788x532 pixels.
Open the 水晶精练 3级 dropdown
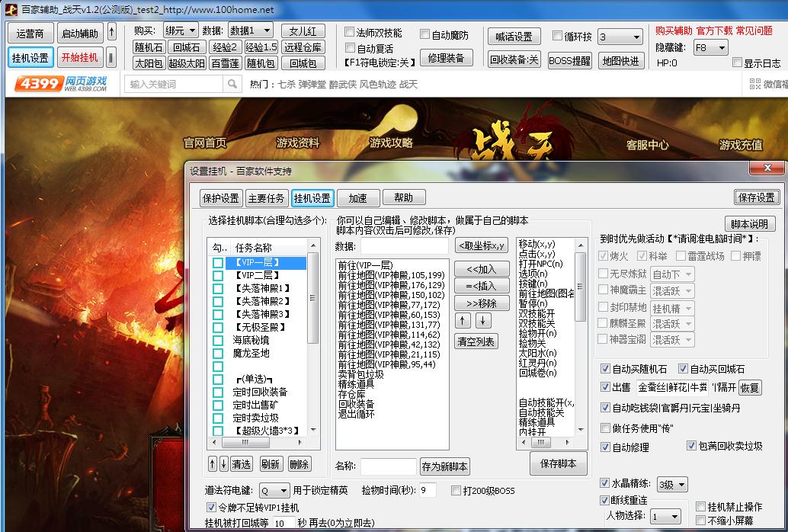672,485
